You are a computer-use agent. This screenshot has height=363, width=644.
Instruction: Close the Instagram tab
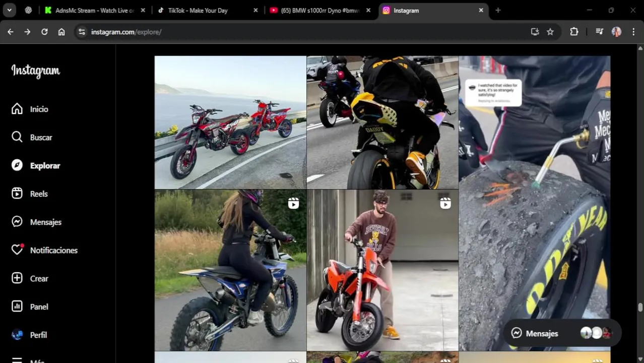[x=481, y=10]
